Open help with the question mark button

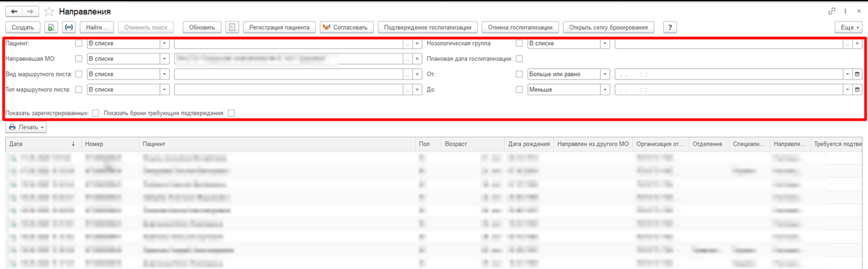tap(670, 27)
